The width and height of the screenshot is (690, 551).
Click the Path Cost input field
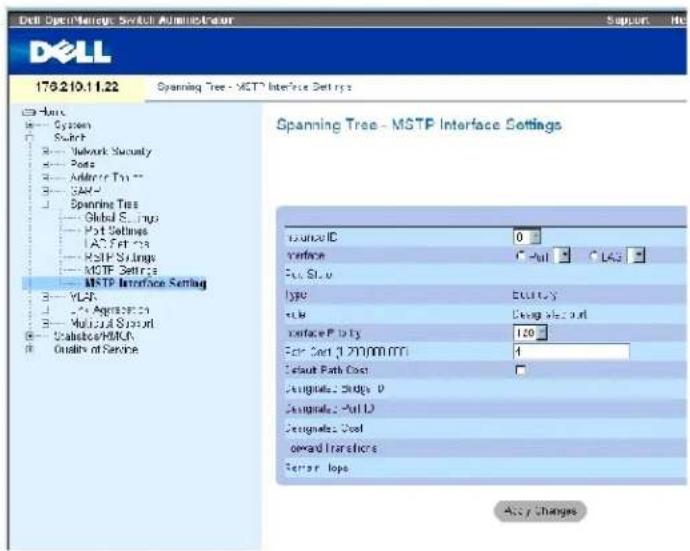pos(571,351)
